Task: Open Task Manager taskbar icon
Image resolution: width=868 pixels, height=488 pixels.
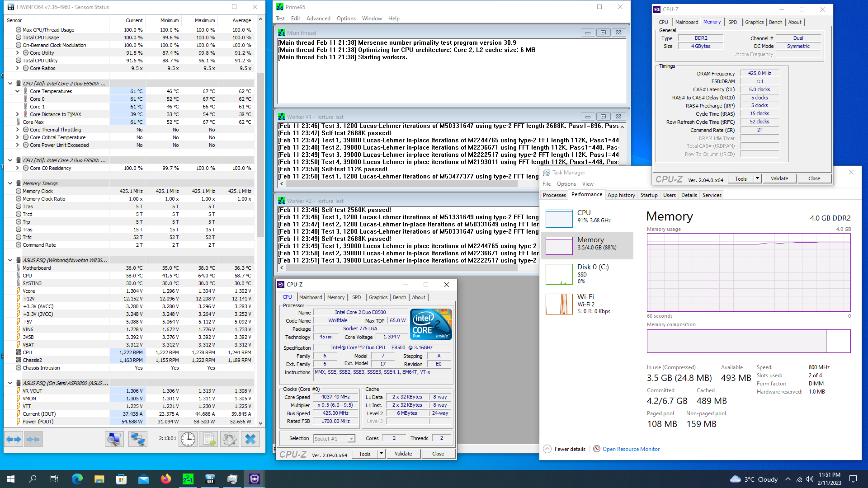Action: 232,479
